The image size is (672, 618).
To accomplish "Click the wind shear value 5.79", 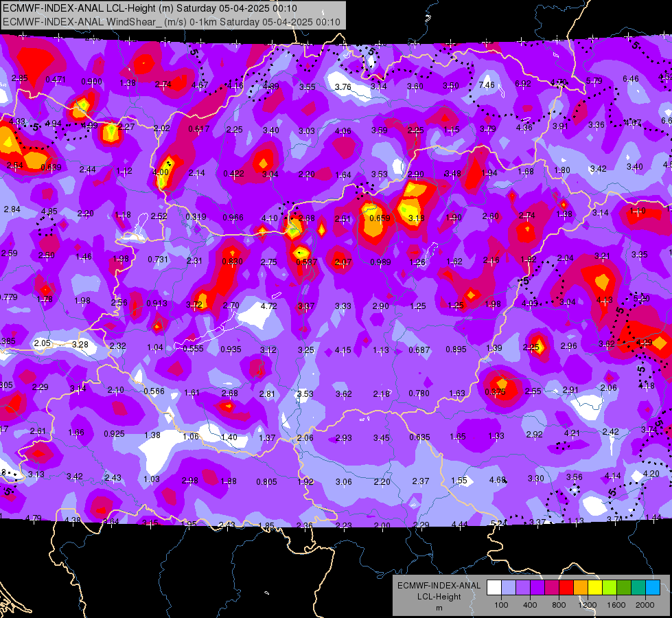I will coord(594,80).
